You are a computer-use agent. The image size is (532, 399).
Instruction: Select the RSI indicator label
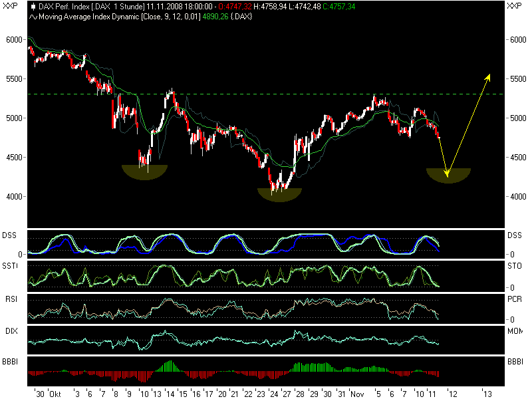pos(11,299)
